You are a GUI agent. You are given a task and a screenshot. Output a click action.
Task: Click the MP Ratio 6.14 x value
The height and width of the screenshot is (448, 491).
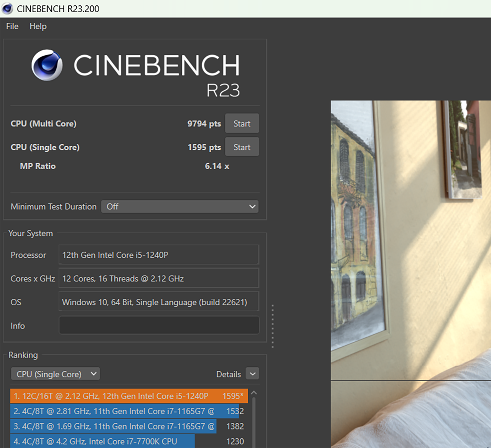click(217, 166)
